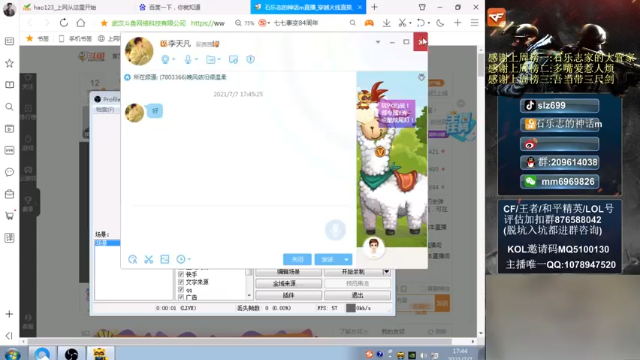Expand the search engine selector dropdown
640x360 pixels.
coord(269,23)
